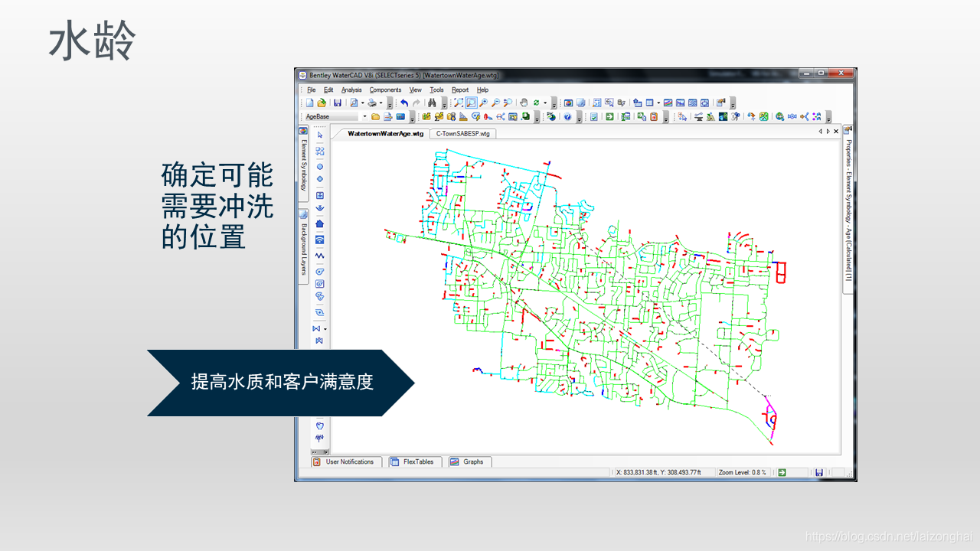Select the Zoom Window tool

coord(472,103)
